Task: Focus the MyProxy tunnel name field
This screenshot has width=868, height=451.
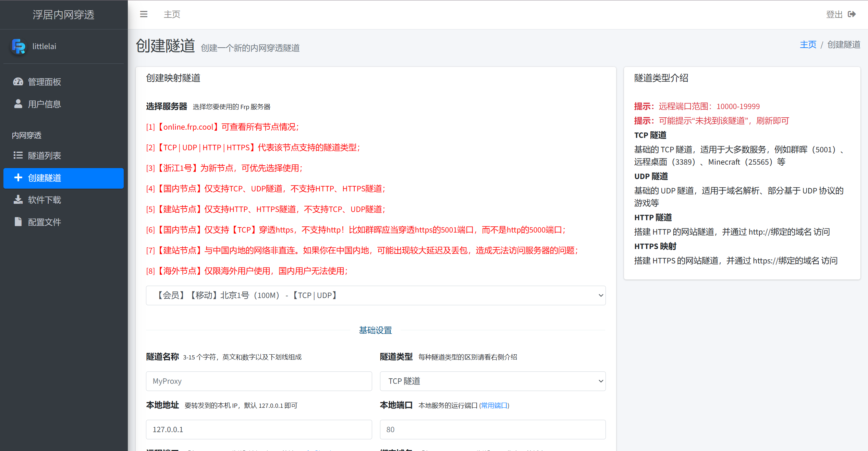Action: click(x=259, y=381)
